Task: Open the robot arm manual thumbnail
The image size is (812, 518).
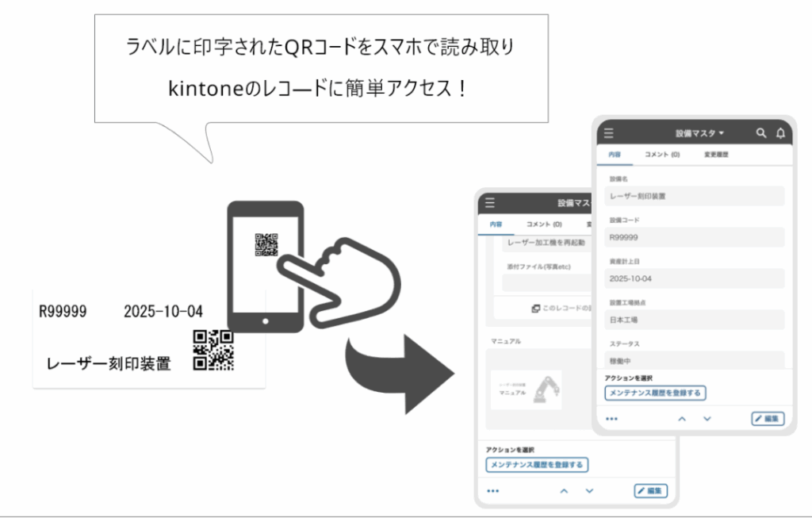Action: 526,389
